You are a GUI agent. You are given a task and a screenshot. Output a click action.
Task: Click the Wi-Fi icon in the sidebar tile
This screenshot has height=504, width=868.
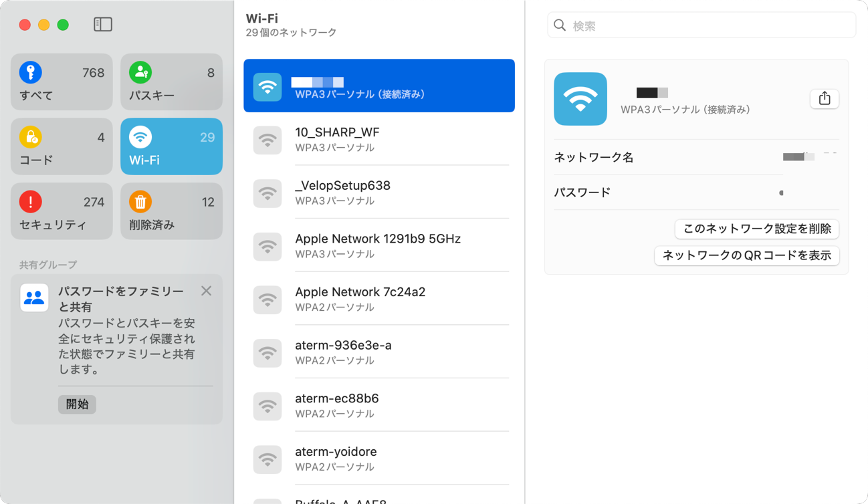[x=140, y=137]
